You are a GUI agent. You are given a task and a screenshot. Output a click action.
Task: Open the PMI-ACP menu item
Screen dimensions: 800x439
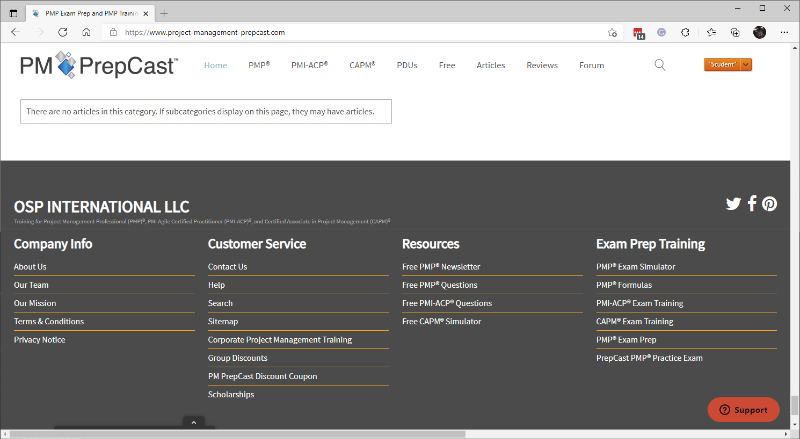pos(310,65)
